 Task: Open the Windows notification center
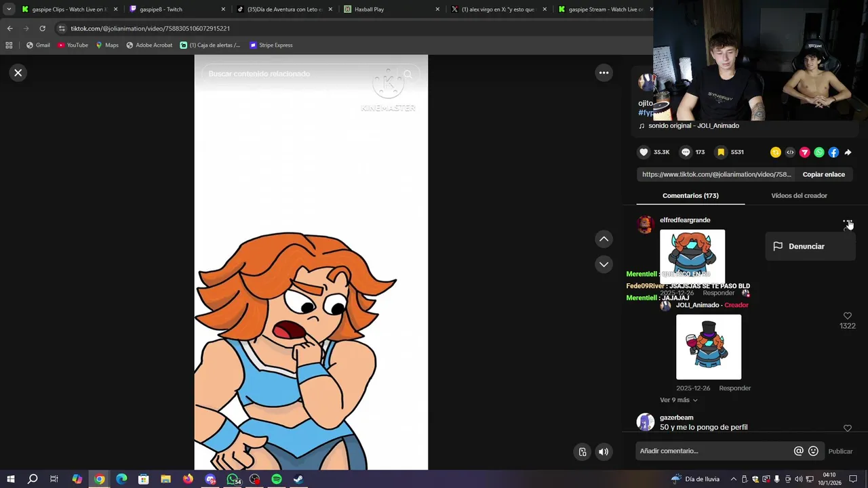853,479
